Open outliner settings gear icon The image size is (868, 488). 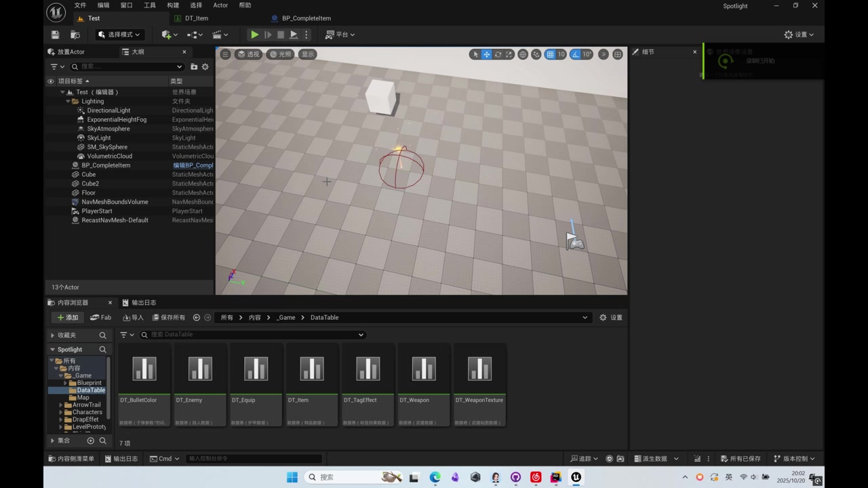pyautogui.click(x=205, y=66)
